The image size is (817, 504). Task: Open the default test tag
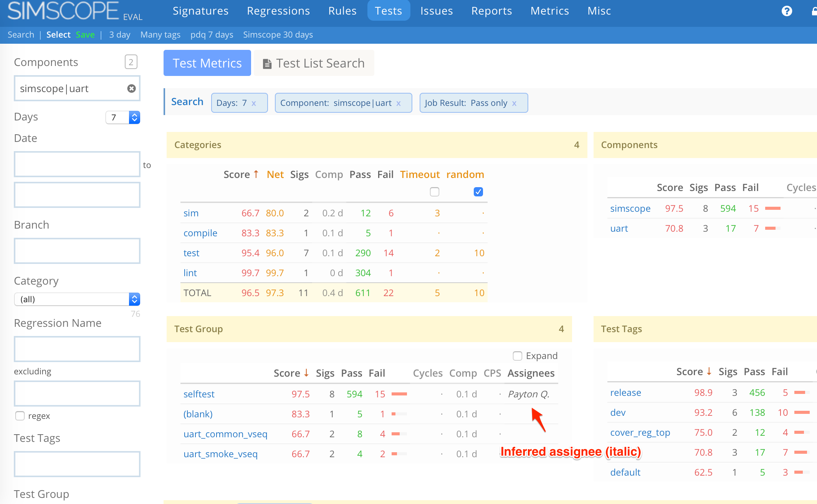pos(625,472)
